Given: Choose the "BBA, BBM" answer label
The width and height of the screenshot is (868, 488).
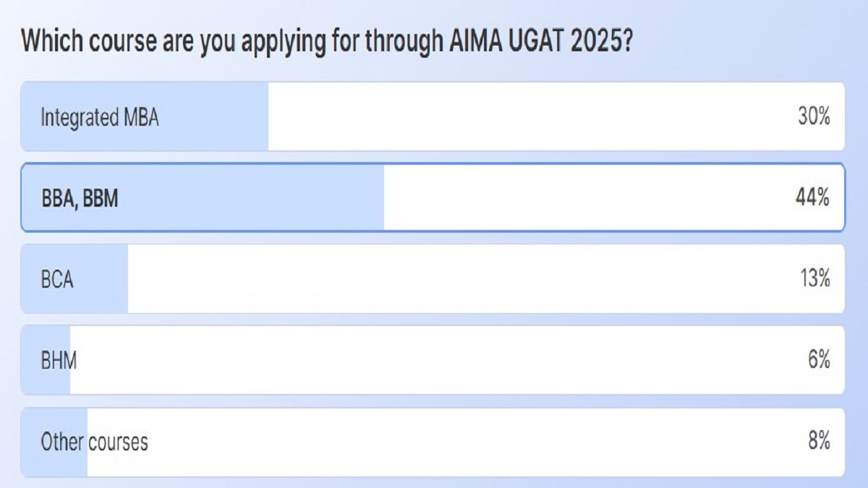Looking at the screenshot, I should pos(79,198).
